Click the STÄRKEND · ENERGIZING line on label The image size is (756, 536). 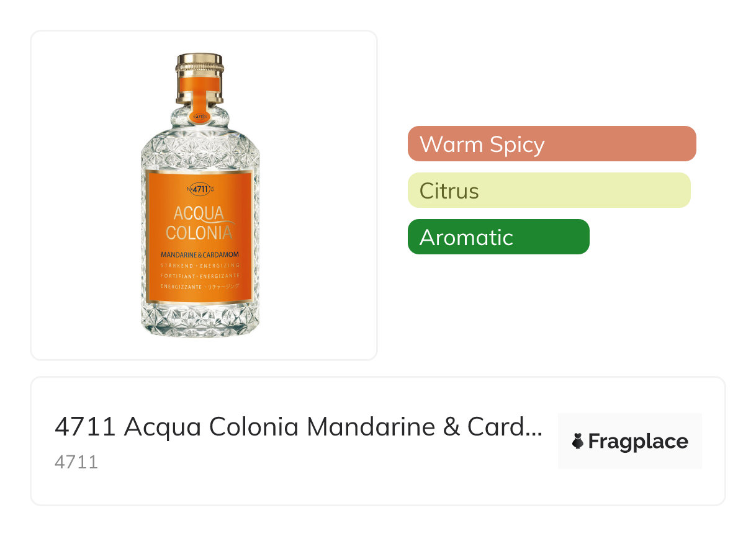coord(199,265)
